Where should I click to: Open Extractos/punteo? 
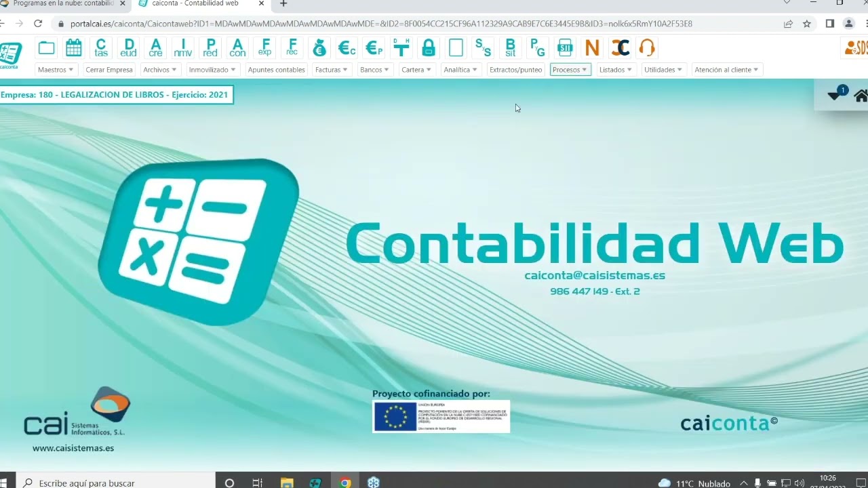point(516,70)
